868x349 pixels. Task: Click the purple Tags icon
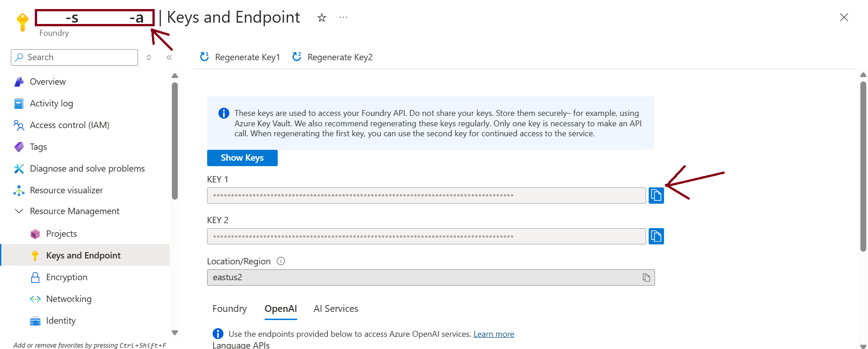19,147
